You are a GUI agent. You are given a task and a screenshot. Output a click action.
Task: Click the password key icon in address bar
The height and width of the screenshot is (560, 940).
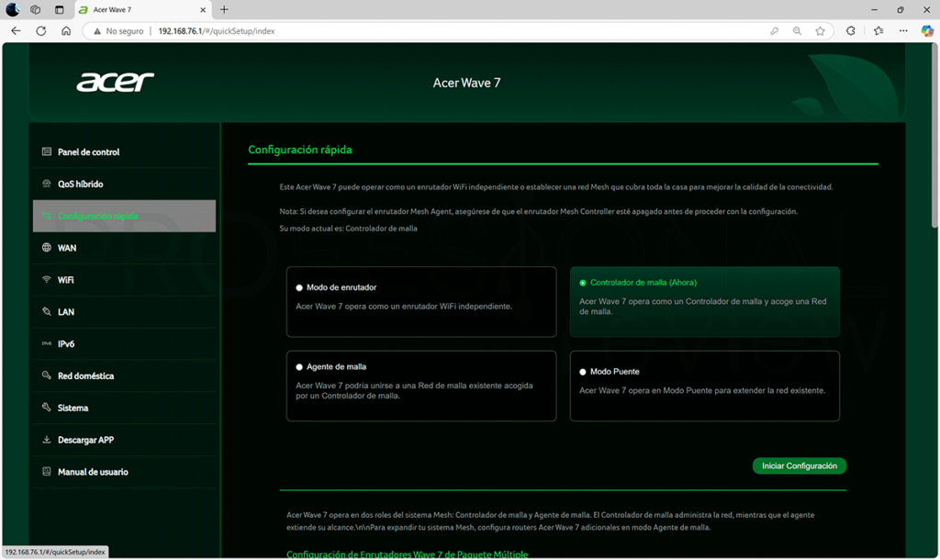pyautogui.click(x=774, y=30)
